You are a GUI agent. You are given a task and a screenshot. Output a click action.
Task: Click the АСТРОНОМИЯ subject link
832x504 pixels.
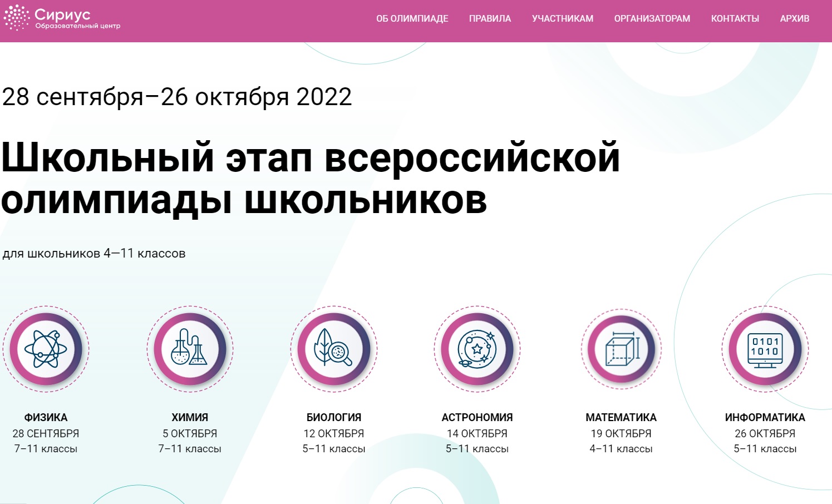point(477,417)
